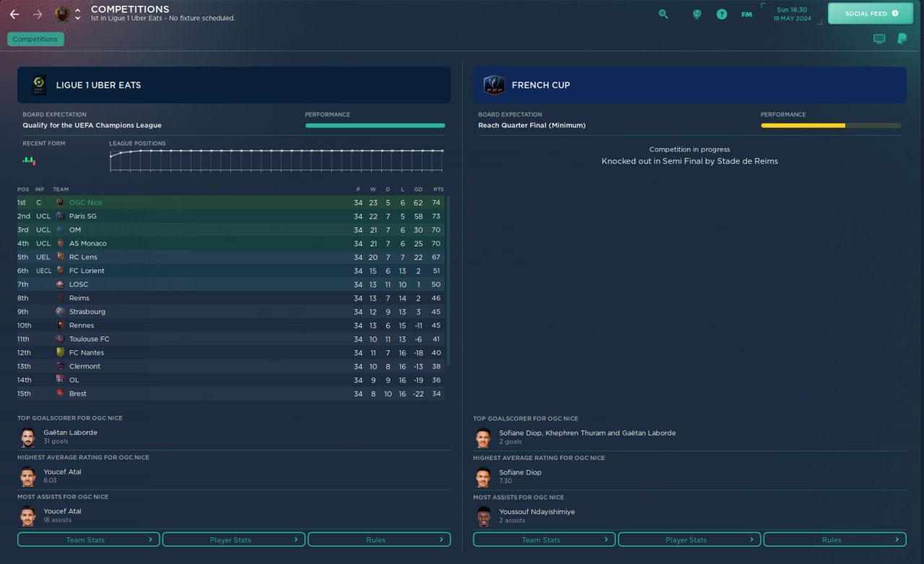Open the club badge menu in the header

pos(62,14)
